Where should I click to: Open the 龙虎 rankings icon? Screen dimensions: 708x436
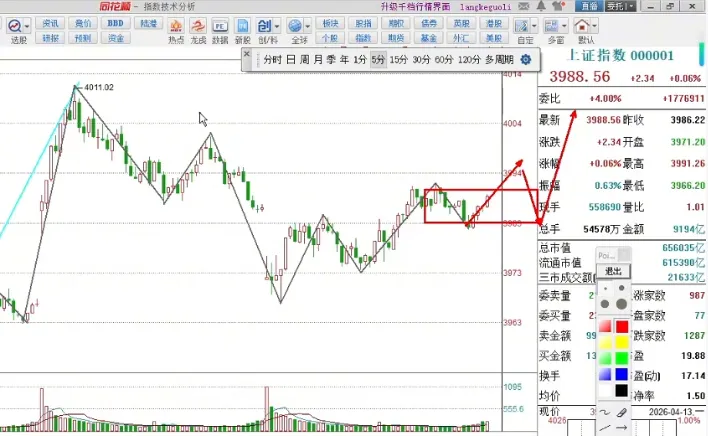[x=198, y=26]
